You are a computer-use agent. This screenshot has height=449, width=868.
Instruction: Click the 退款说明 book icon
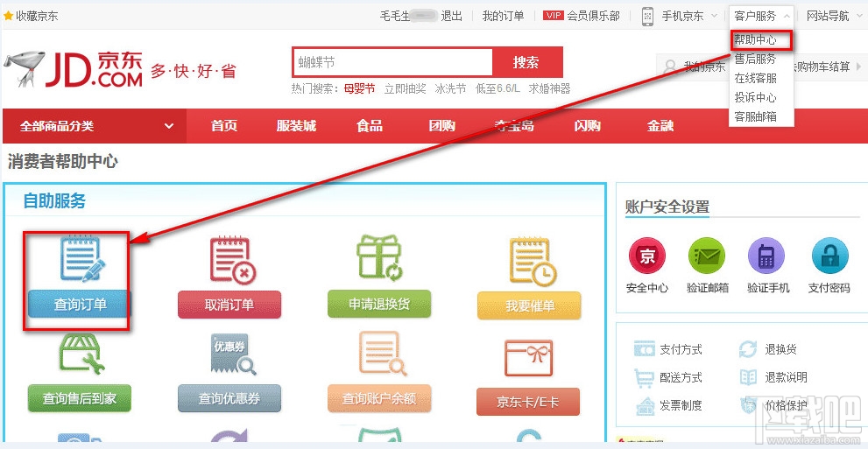[748, 378]
